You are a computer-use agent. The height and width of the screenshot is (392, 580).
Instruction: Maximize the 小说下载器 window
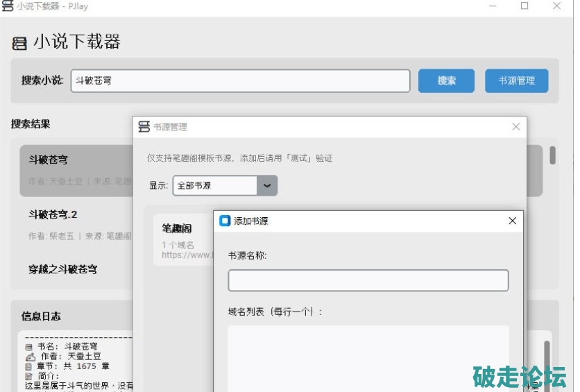(x=524, y=6)
